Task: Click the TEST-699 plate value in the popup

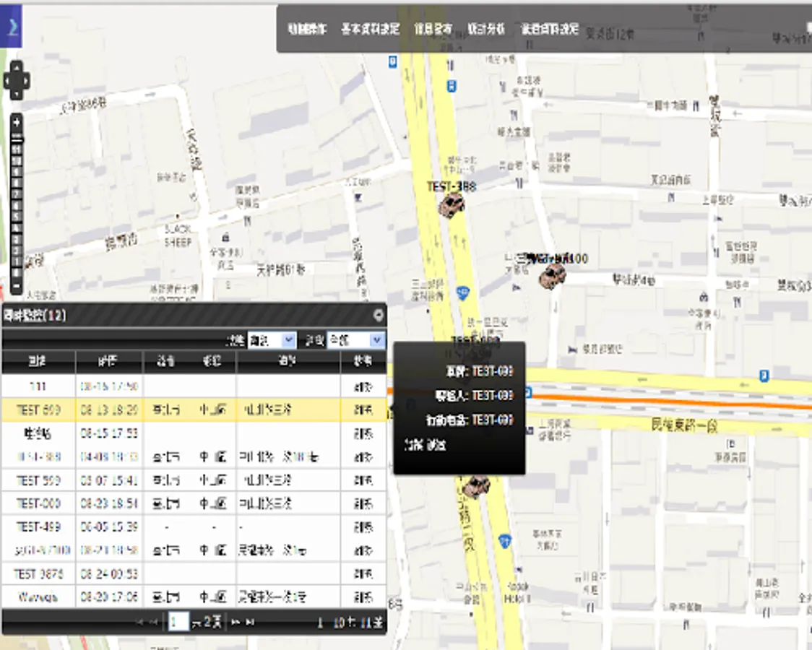Action: (493, 371)
